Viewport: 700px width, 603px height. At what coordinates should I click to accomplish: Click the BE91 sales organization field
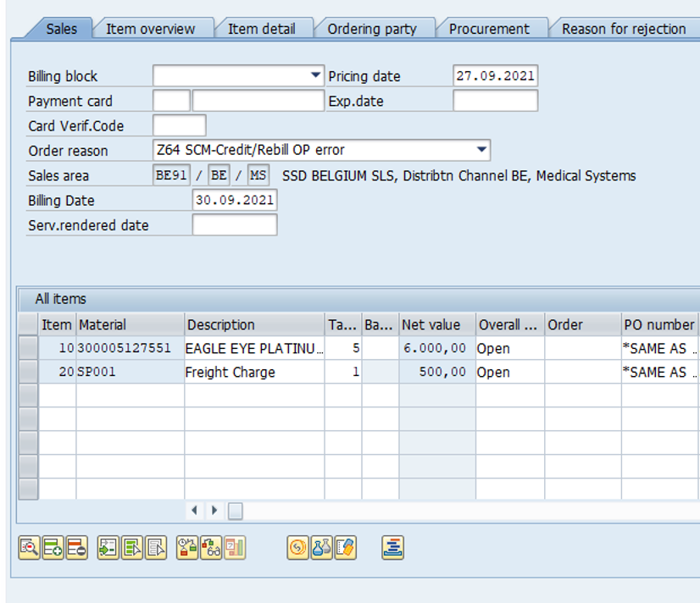click(171, 174)
